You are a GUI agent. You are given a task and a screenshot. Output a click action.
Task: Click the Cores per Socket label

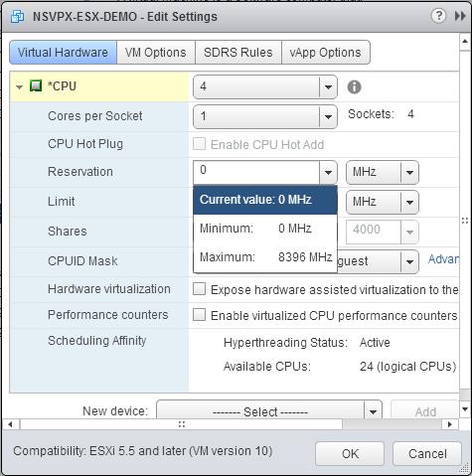point(95,116)
